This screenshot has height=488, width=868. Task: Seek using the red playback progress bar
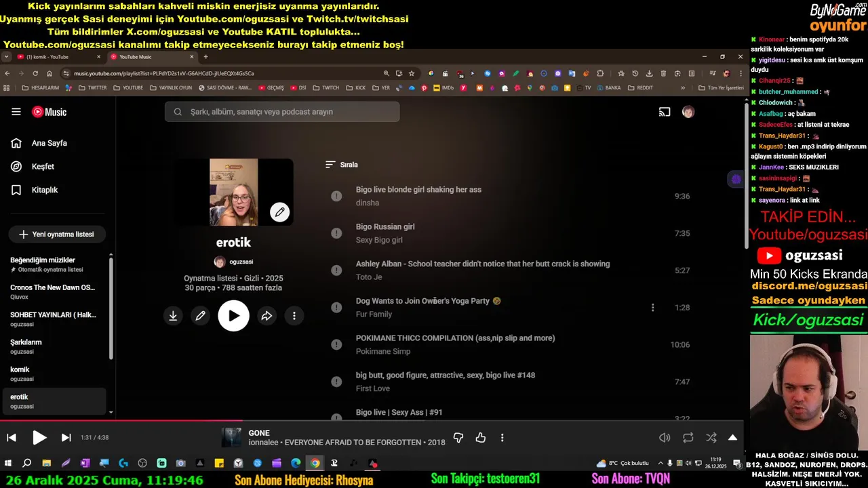pyautogui.click(x=372, y=421)
